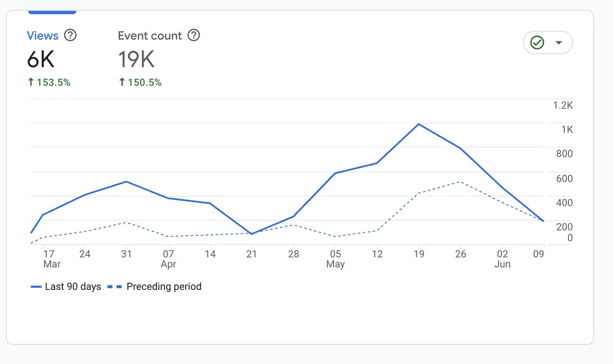Image resolution: width=613 pixels, height=364 pixels.
Task: Toggle the Preceding period legend label
Action: (164, 287)
